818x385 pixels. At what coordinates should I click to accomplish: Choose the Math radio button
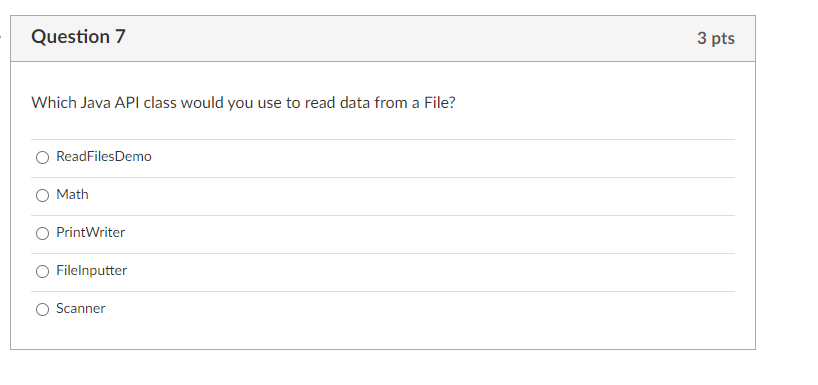(42, 195)
